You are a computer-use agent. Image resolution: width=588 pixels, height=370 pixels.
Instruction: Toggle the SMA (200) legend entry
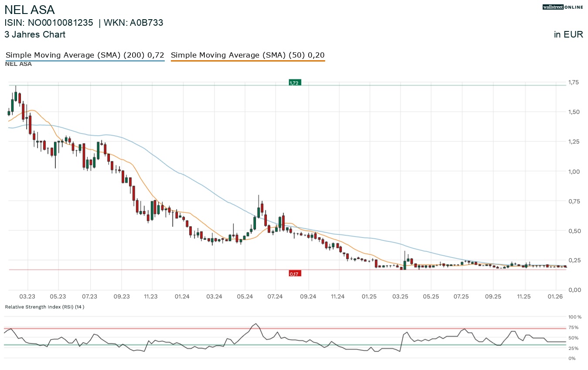point(85,55)
